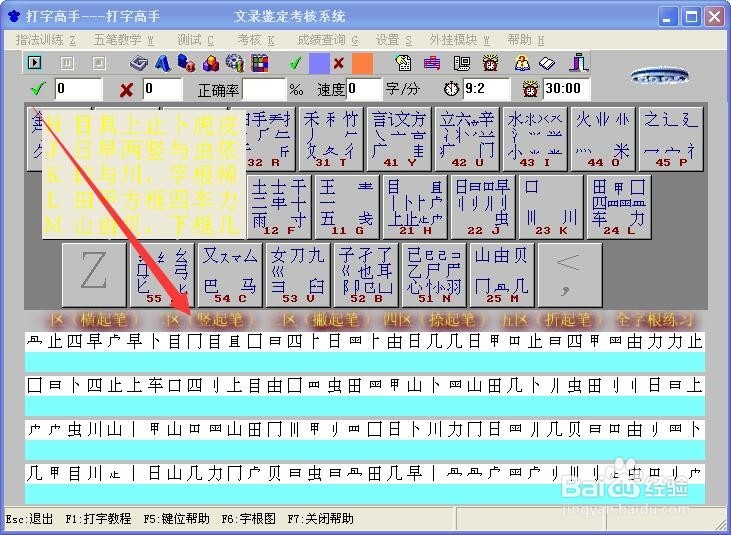Click the magenta keyboard toolbar icon
Viewport: 731px width, 535px height.
coord(432,63)
